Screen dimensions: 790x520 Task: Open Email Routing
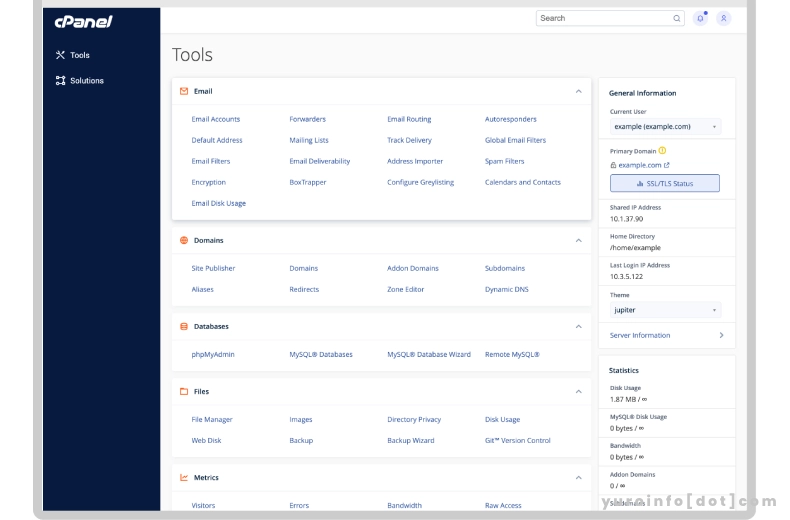pos(409,119)
